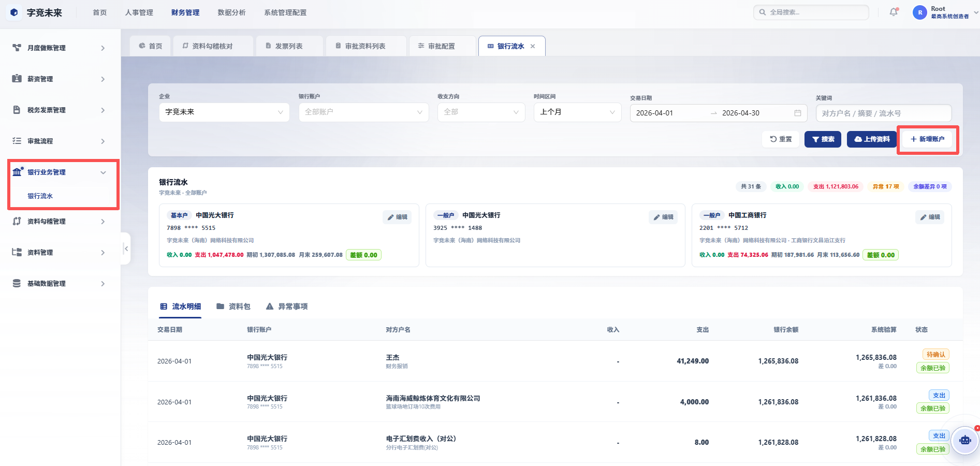Click the start date 2026-04-01 field
The height and width of the screenshot is (466, 980).
click(655, 113)
